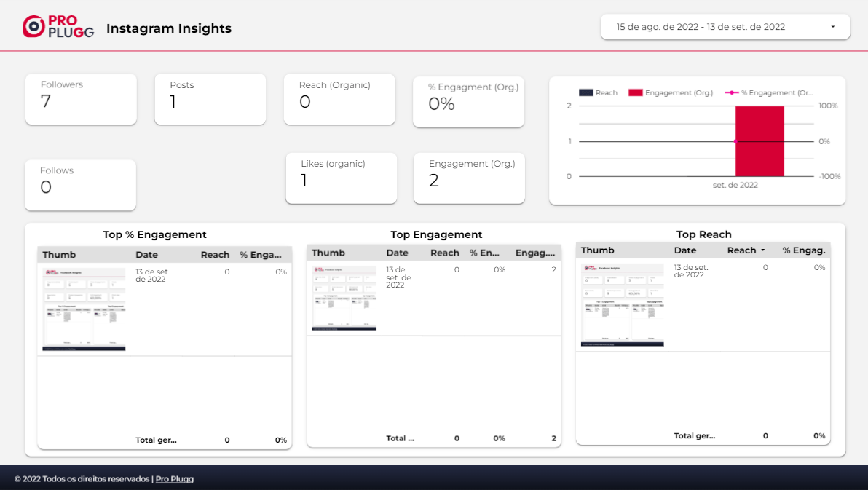Viewport: 868px width, 490px height.
Task: Click '© 2022 Todos os direitos reservados' text
Action: (x=82, y=479)
